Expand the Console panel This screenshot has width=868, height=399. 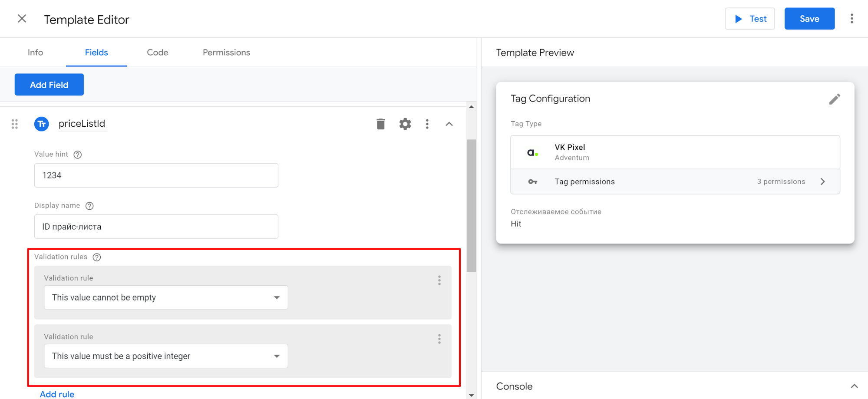coord(854,386)
